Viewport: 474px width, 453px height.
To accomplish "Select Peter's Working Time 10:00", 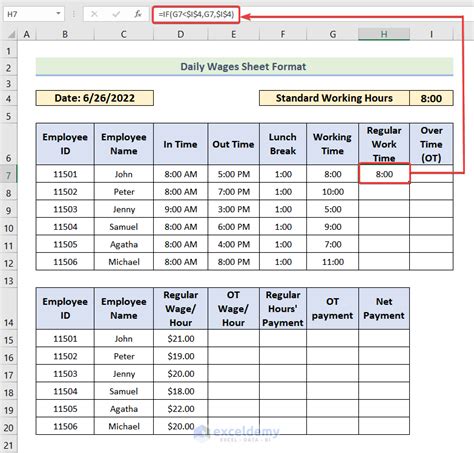I will [333, 192].
